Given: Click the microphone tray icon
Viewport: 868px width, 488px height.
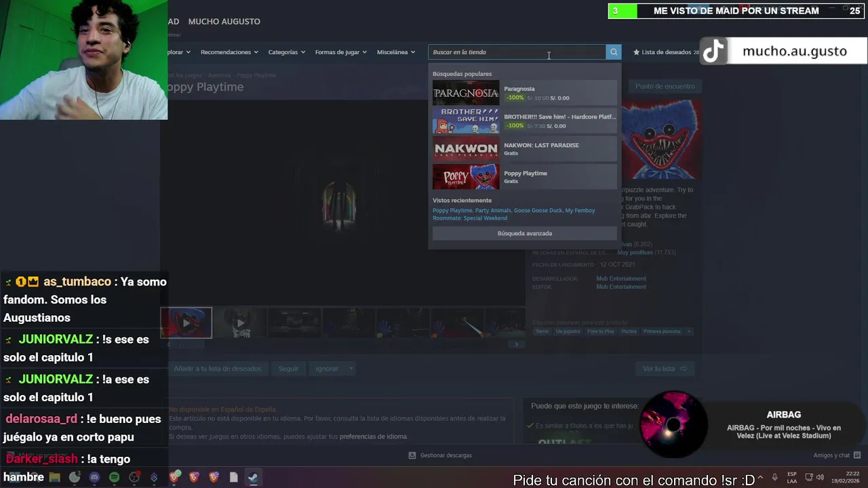Looking at the screenshot, I should [x=775, y=477].
